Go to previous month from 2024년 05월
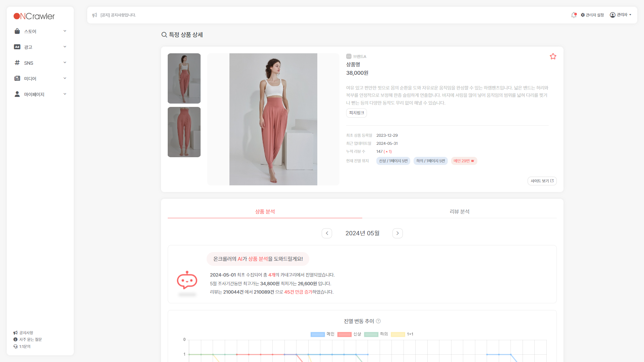644x362 pixels. pyautogui.click(x=327, y=233)
